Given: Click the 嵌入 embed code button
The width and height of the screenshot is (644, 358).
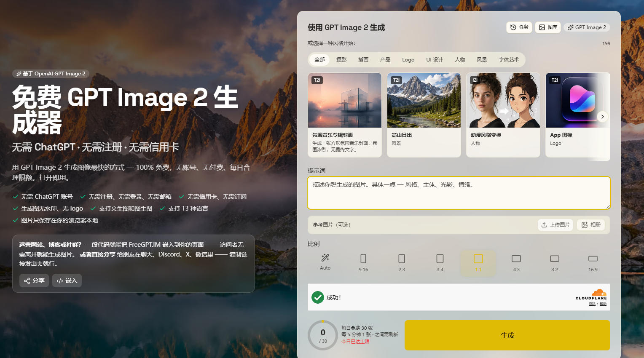Looking at the screenshot, I should tap(67, 281).
